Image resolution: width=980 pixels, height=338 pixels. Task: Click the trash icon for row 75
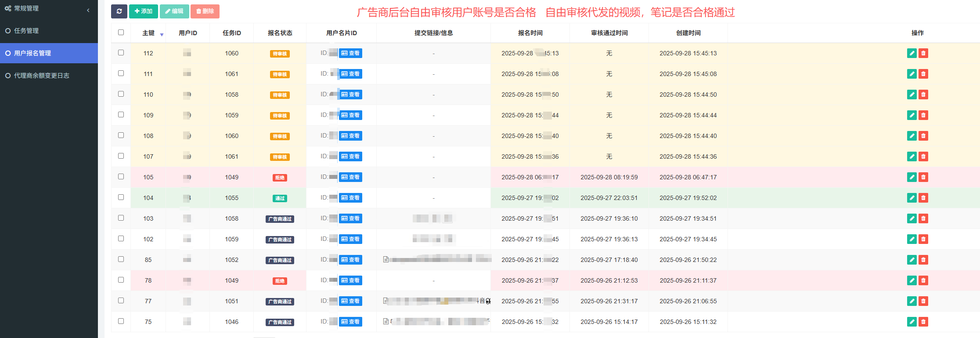(x=923, y=322)
